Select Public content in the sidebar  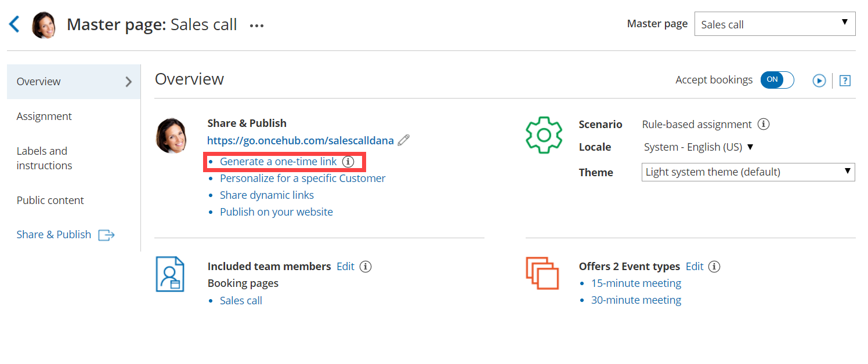pos(50,201)
